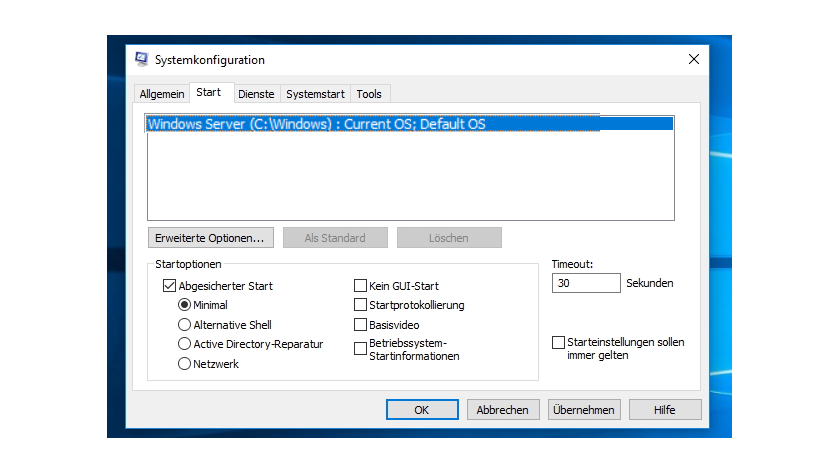840x473 pixels.
Task: Select Active Directory-Reparatur option
Action: [184, 344]
